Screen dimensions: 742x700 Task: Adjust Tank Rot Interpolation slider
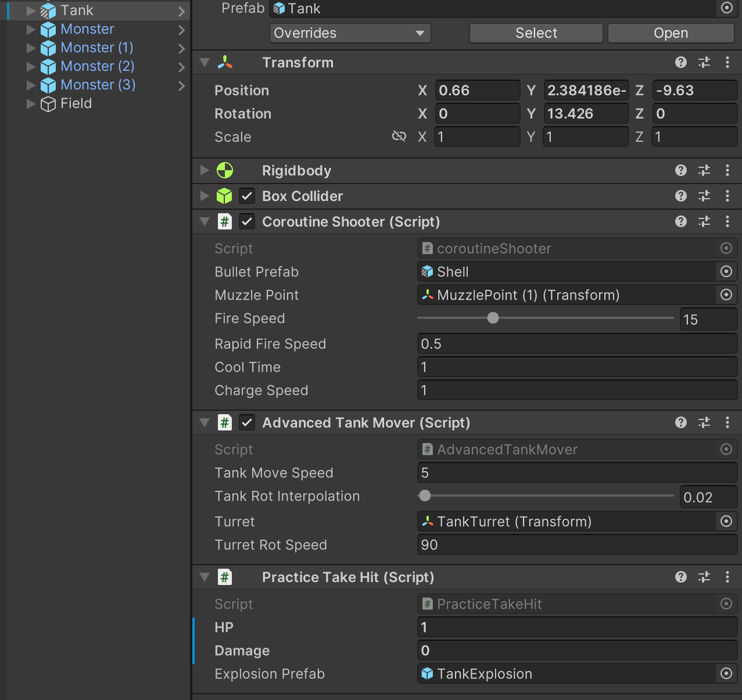pyautogui.click(x=545, y=496)
